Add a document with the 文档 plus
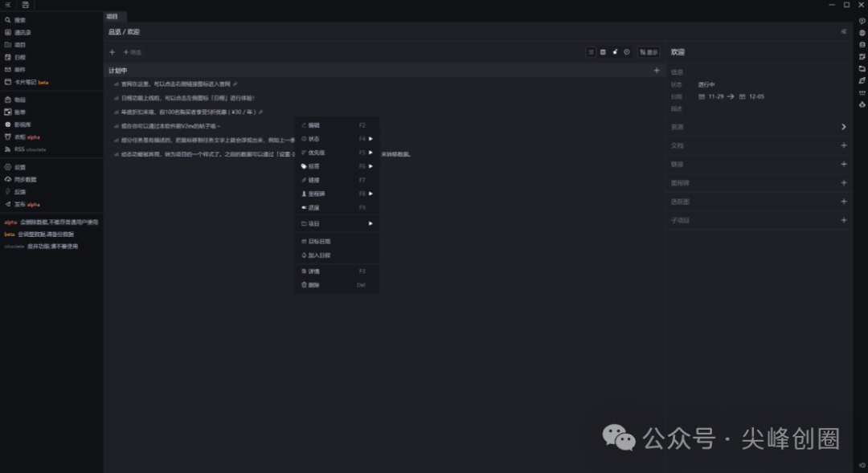The image size is (868, 473). pyautogui.click(x=844, y=145)
